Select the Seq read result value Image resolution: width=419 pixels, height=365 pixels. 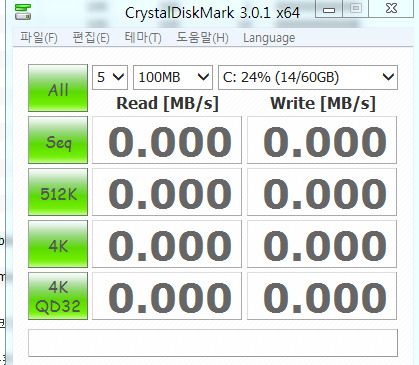coord(167,140)
